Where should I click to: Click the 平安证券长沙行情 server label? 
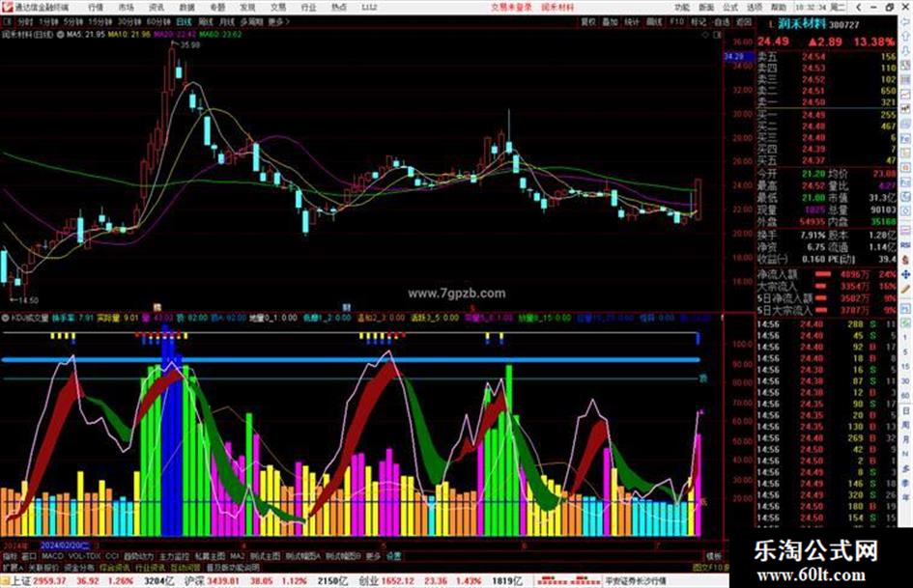(x=636, y=580)
